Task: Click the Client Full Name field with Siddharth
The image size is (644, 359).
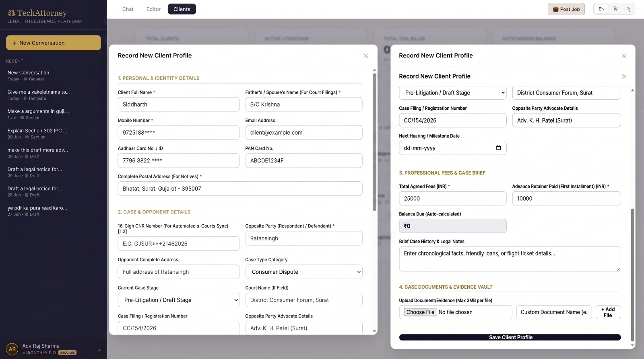Action: pos(179,105)
